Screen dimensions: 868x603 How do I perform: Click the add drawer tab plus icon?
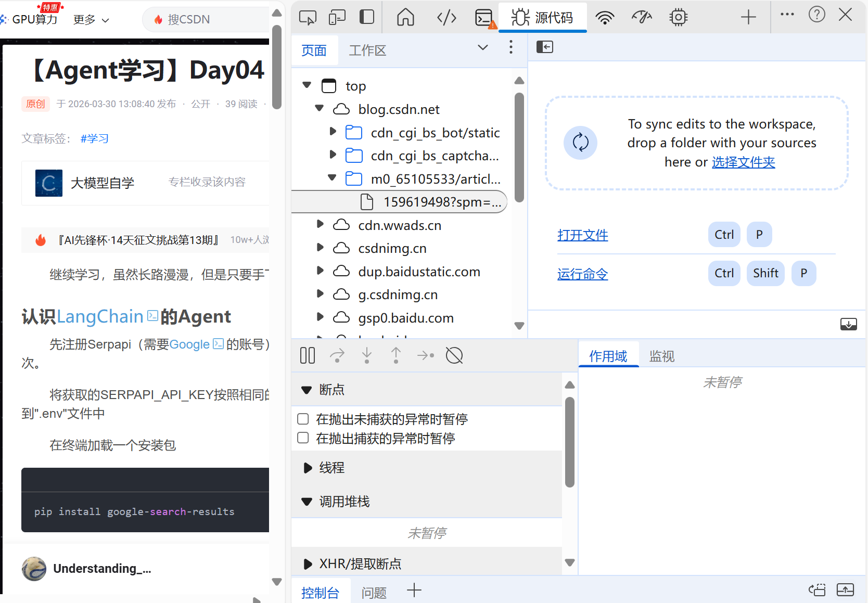tap(414, 591)
